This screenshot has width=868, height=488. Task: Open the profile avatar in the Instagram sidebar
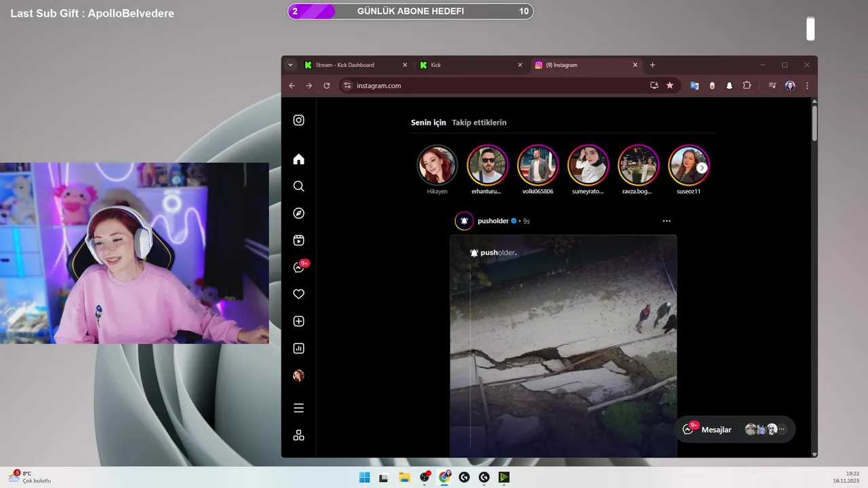298,375
